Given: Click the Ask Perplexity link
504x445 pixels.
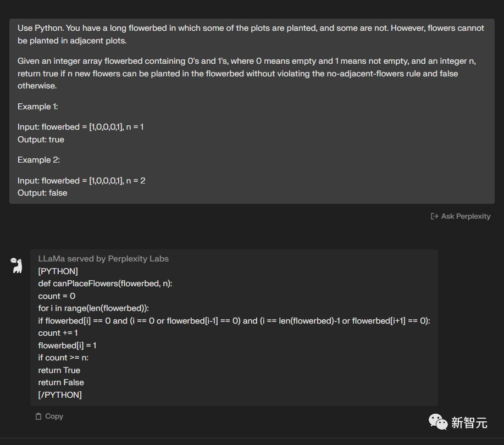Looking at the screenshot, I should click(460, 216).
